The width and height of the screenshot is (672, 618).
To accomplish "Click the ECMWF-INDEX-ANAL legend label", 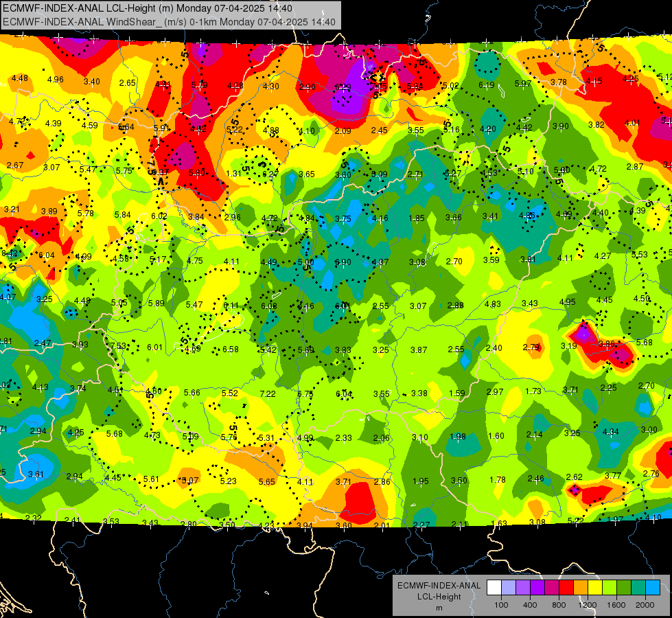I will click(x=439, y=586).
